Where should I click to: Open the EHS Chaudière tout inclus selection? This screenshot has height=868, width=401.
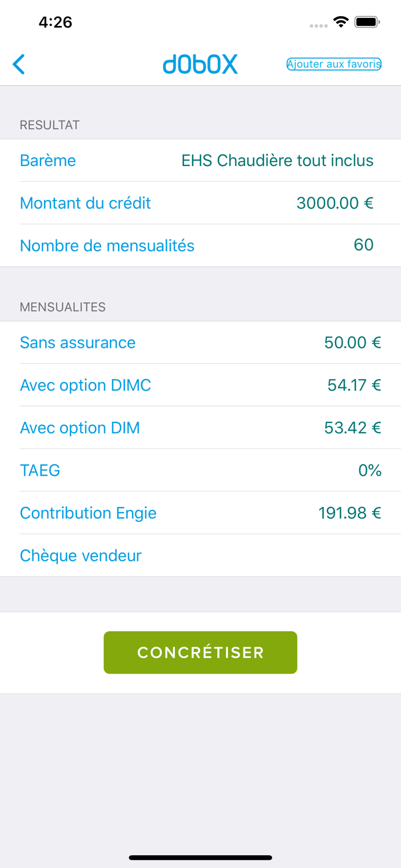pyautogui.click(x=278, y=161)
